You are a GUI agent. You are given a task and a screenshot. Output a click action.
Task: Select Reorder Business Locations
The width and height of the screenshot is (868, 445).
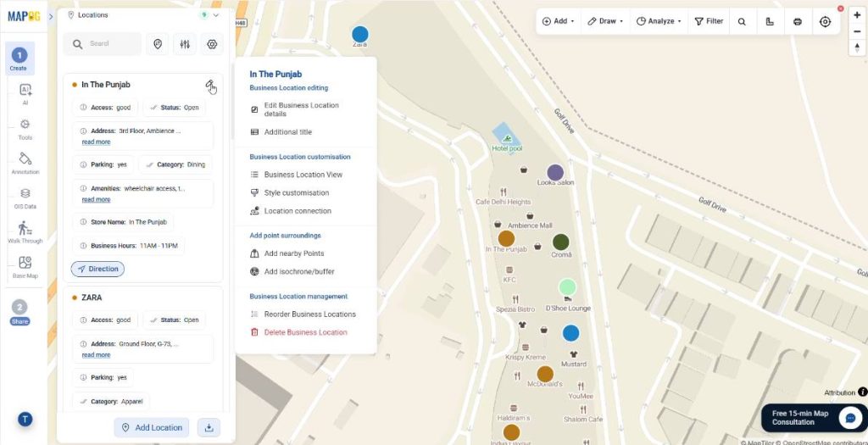click(305, 314)
